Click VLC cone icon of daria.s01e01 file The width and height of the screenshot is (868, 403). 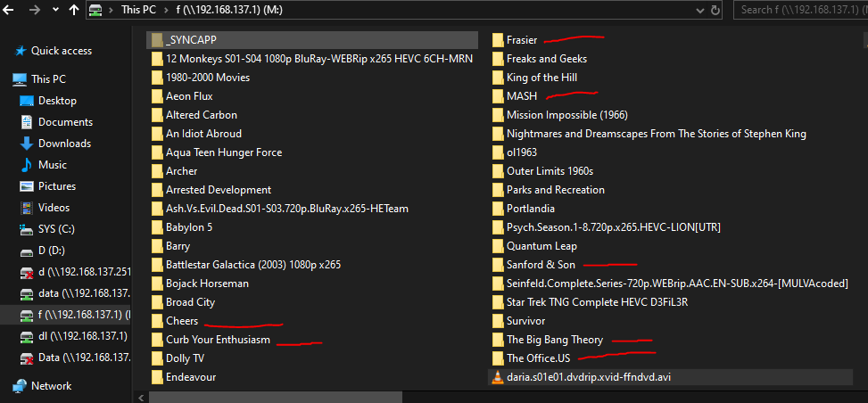click(498, 377)
